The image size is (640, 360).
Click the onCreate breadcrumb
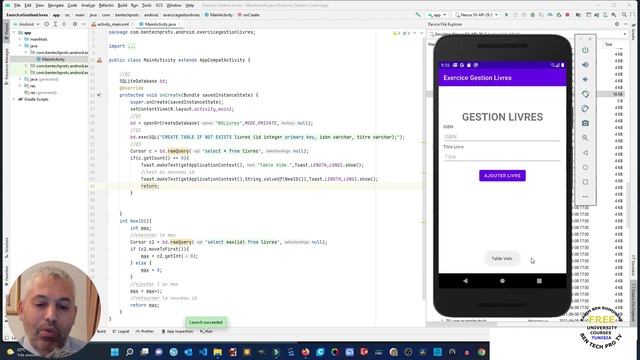coord(249,15)
